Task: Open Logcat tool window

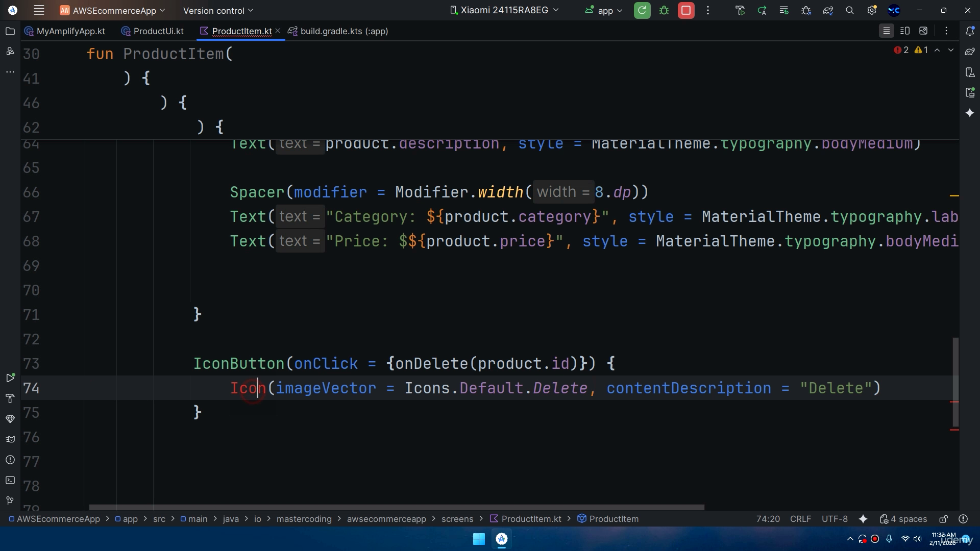Action: click(10, 439)
